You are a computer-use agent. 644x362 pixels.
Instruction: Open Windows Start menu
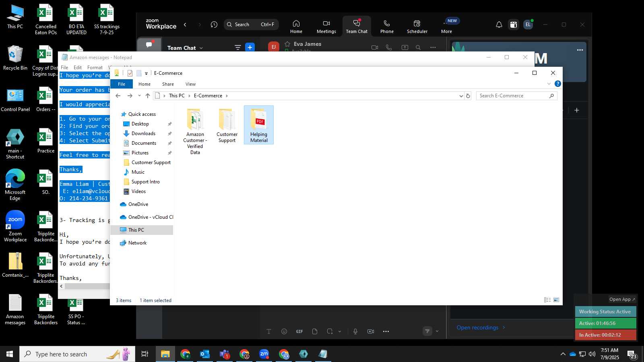[10, 354]
